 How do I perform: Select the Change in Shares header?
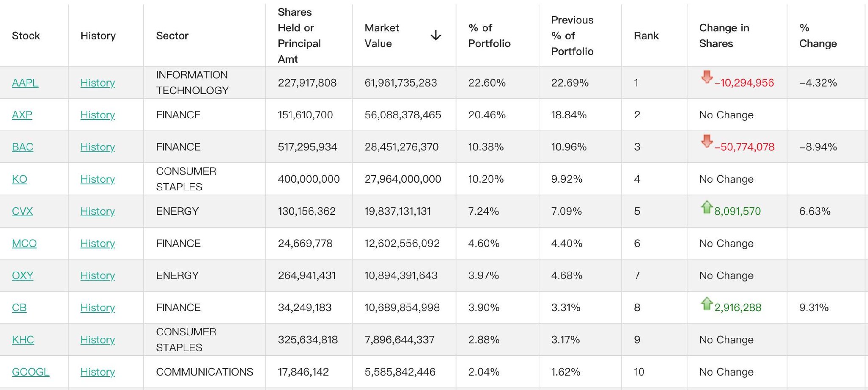pos(724,36)
